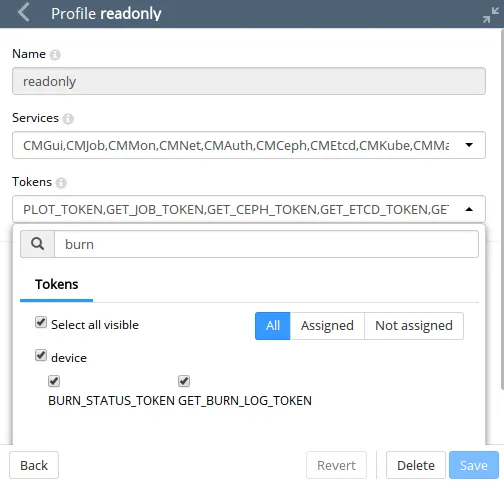The image size is (504, 482).
Task: Click the BURN_STATUS_TOKEN label
Action: 111,400
